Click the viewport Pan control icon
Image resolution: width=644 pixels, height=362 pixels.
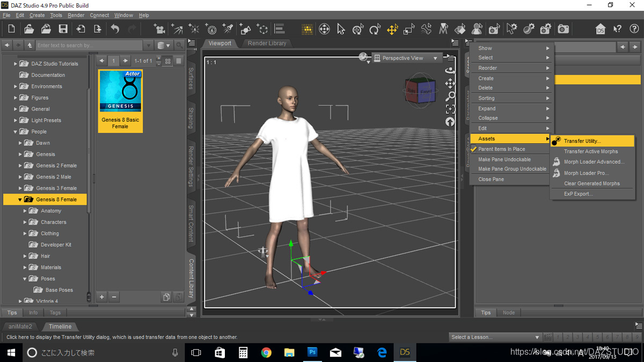pyautogui.click(x=450, y=83)
